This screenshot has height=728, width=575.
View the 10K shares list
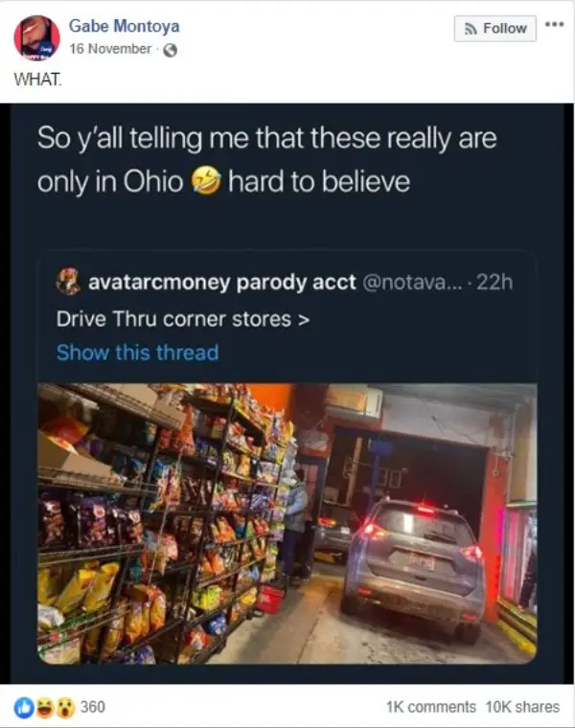pos(522,707)
